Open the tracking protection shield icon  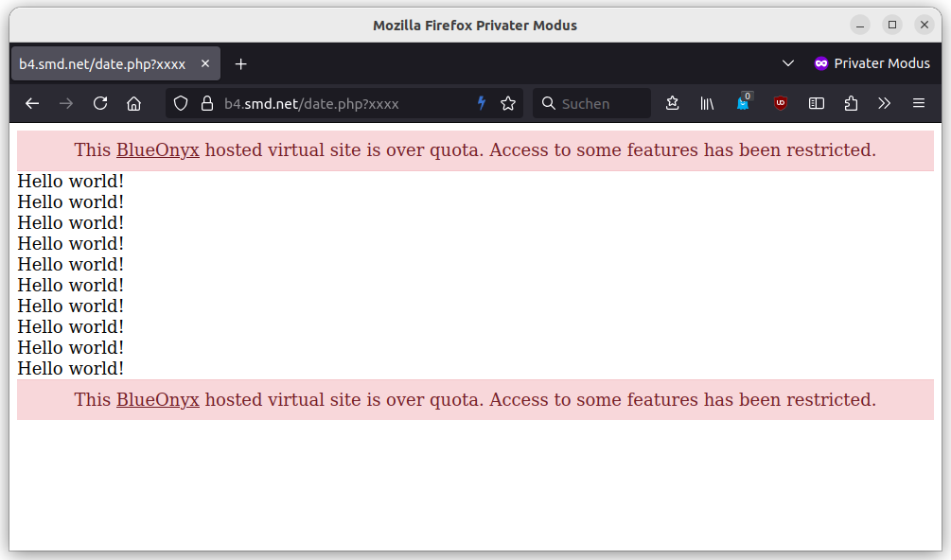click(x=181, y=104)
